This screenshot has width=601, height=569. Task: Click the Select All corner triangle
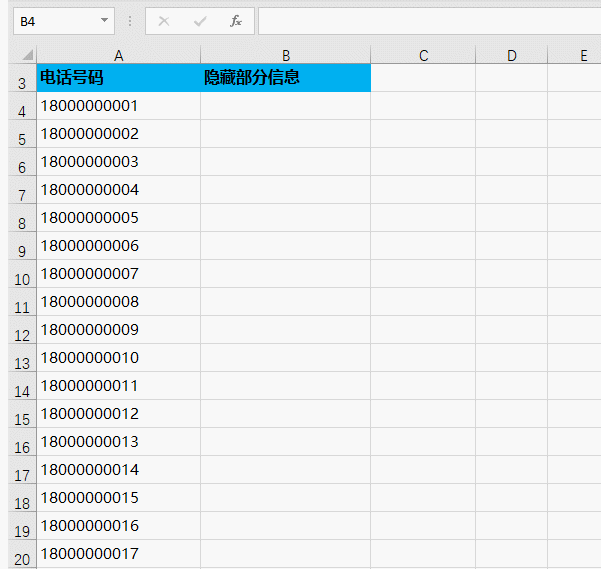click(x=28, y=55)
